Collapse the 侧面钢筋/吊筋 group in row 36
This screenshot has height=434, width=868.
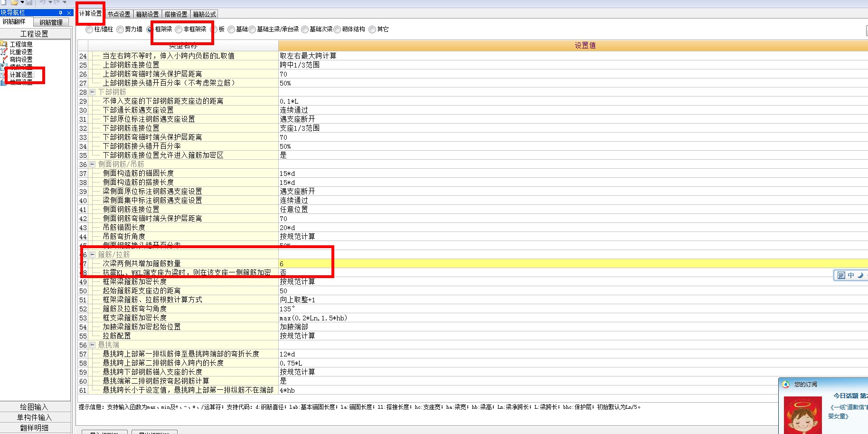pos(93,164)
